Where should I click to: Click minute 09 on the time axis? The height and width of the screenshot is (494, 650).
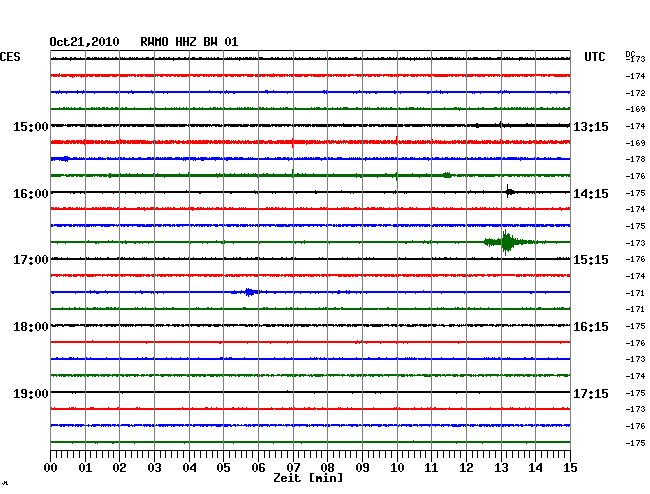362,468
